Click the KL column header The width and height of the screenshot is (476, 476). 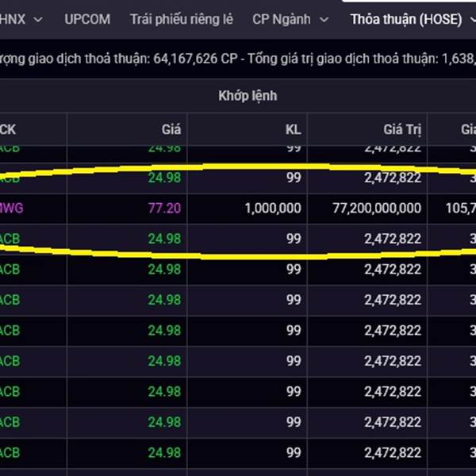(x=294, y=129)
